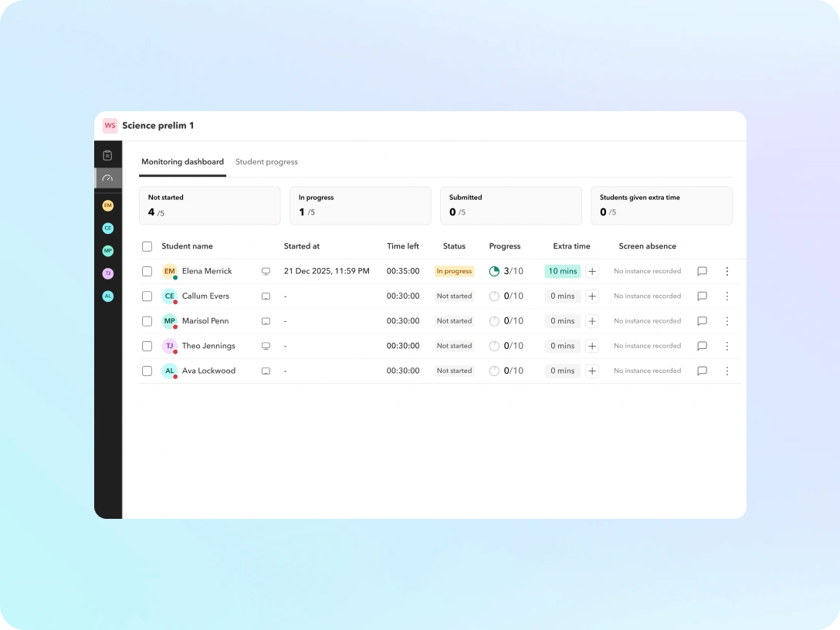Switch to the Student progress tab
The image size is (840, 630).
(x=266, y=162)
